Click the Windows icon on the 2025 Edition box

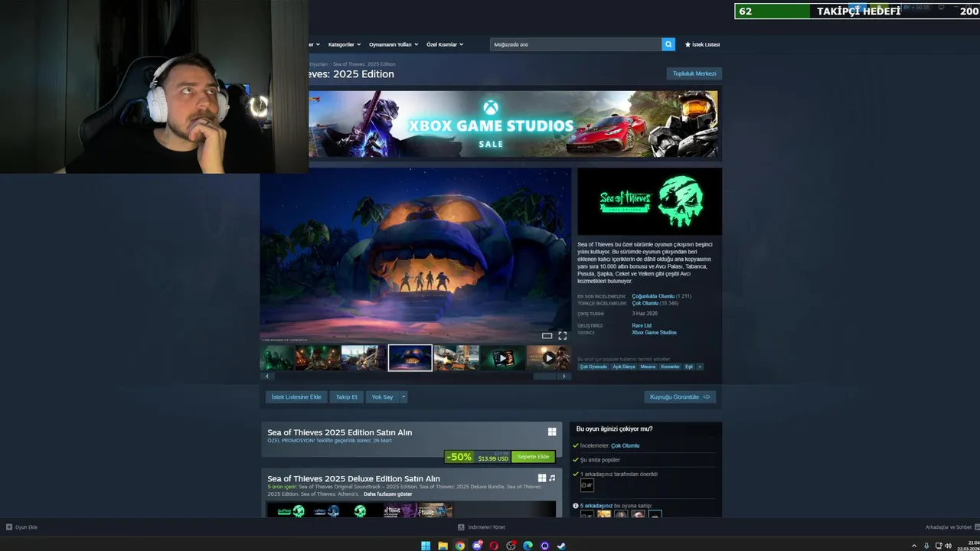[552, 432]
